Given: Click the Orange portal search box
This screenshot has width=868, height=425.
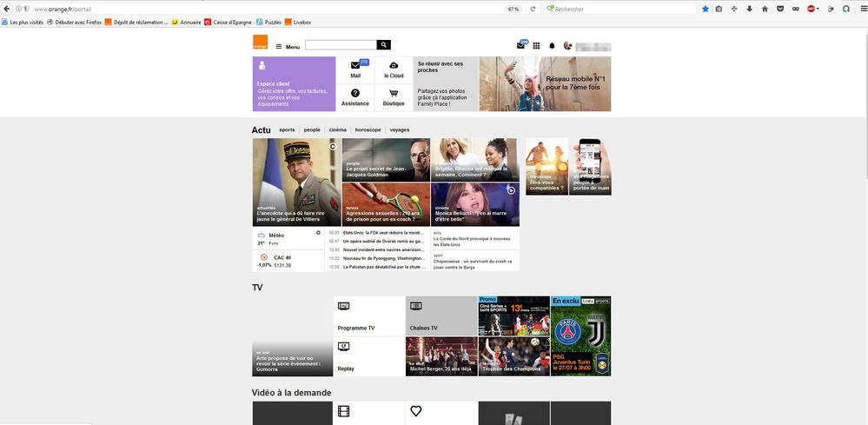Looking at the screenshot, I should (x=341, y=45).
